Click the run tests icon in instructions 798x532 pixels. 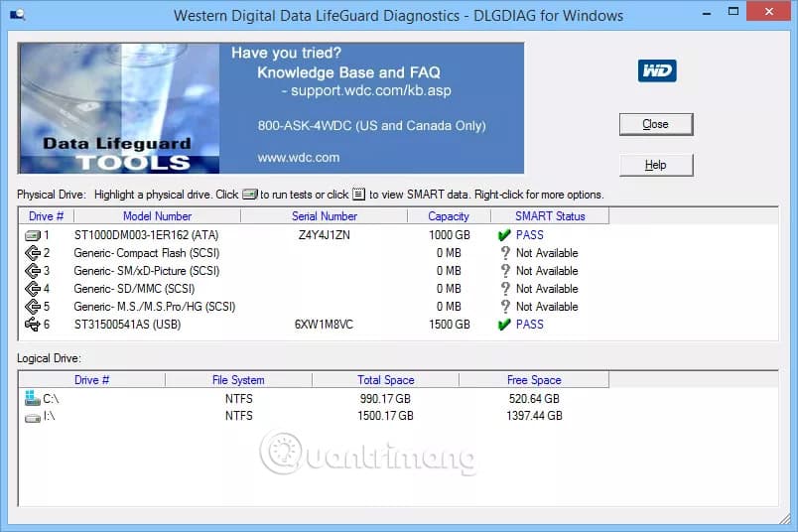[249, 195]
